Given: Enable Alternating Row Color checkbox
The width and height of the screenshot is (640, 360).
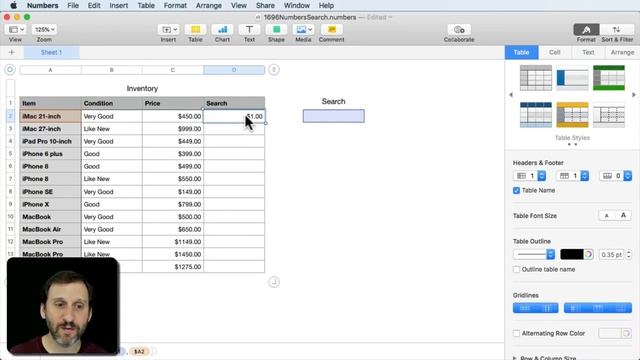Looking at the screenshot, I should [516, 333].
